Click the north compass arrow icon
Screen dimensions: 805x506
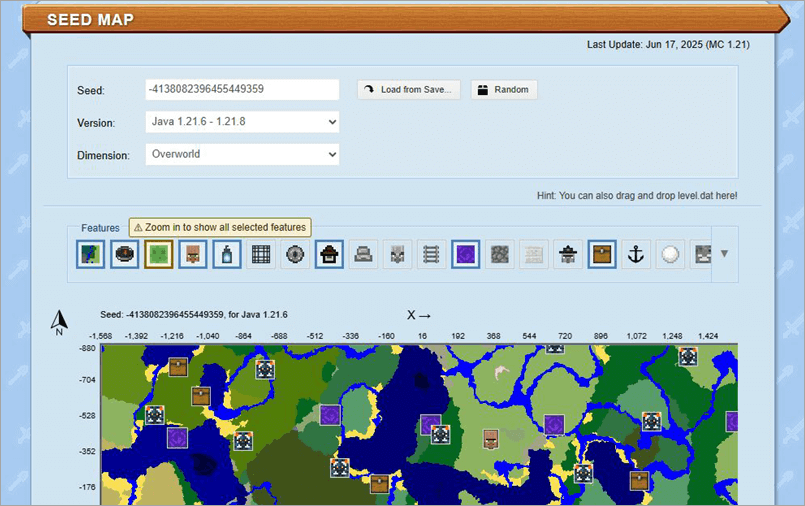click(x=59, y=321)
